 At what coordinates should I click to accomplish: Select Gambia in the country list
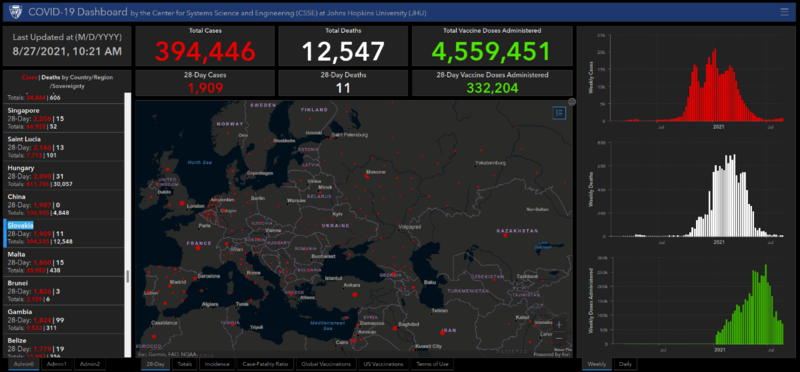pyautogui.click(x=63, y=319)
